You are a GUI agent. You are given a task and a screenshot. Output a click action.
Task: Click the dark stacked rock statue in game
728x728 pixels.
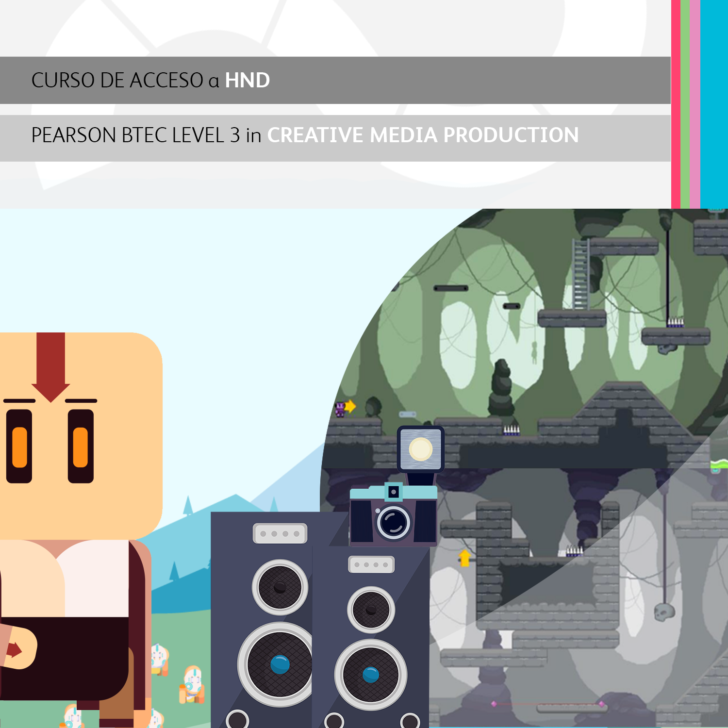(x=501, y=388)
